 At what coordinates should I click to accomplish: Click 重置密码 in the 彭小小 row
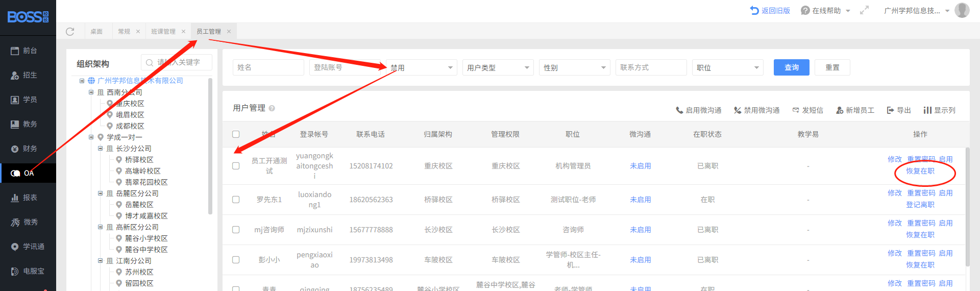pos(921,253)
